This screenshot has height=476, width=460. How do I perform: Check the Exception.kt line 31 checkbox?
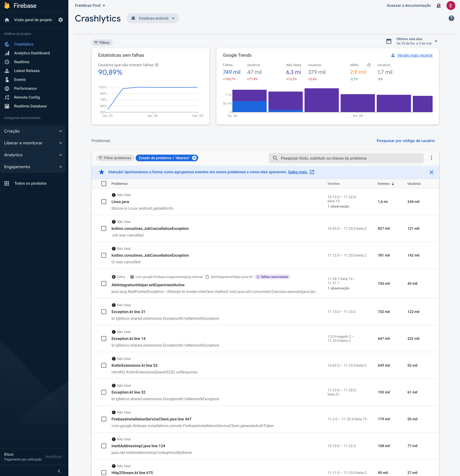tap(104, 312)
